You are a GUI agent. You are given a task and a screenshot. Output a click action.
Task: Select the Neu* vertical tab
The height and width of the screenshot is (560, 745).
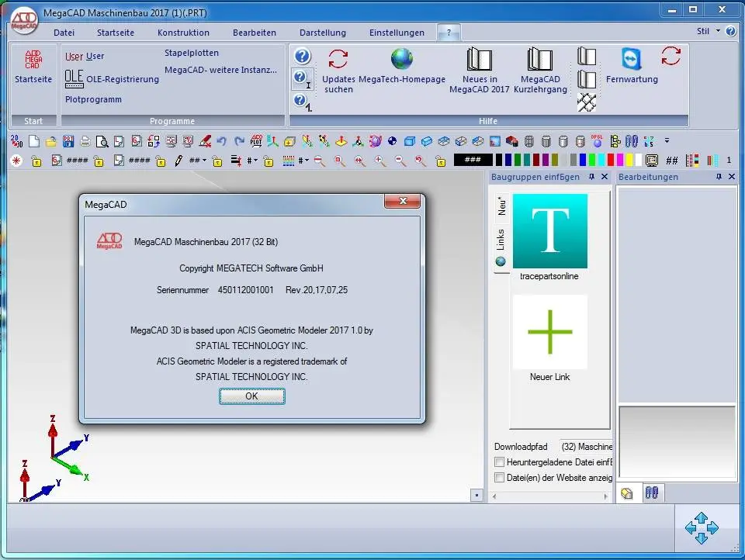click(x=502, y=206)
